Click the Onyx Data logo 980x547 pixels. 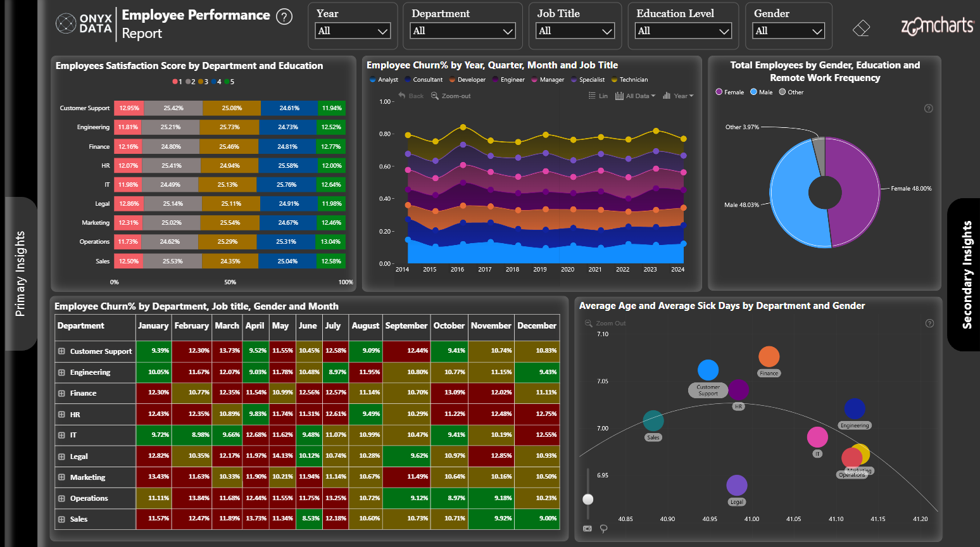coord(84,23)
